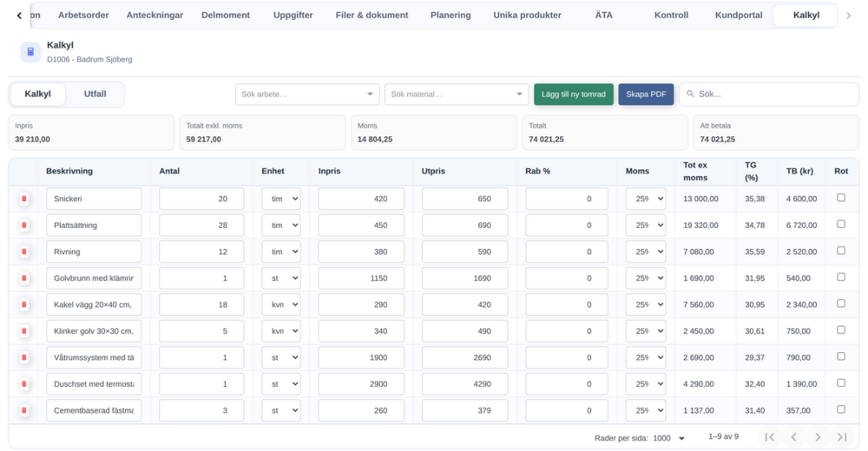Edit the Antal field for Snickeri
The width and height of the screenshot is (868, 451).
click(x=201, y=199)
